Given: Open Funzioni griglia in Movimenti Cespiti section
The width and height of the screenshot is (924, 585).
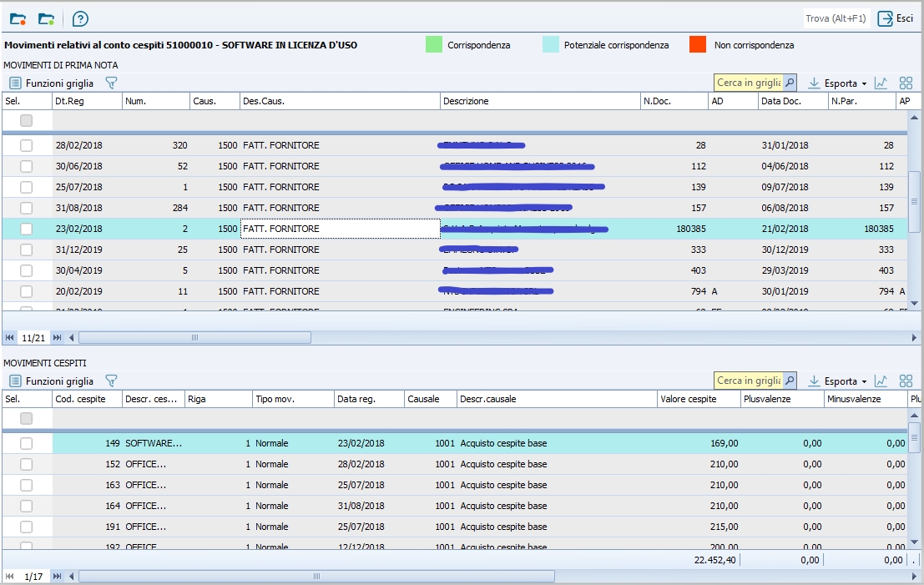Looking at the screenshot, I should click(x=52, y=381).
